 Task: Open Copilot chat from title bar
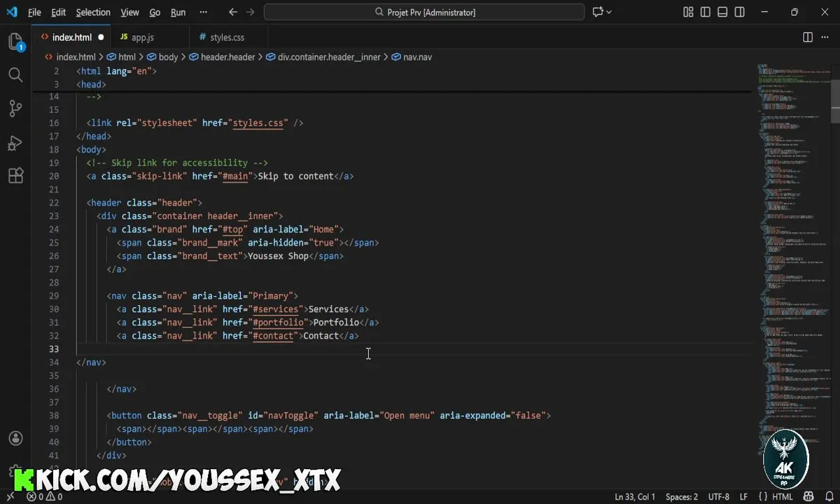[x=598, y=12]
